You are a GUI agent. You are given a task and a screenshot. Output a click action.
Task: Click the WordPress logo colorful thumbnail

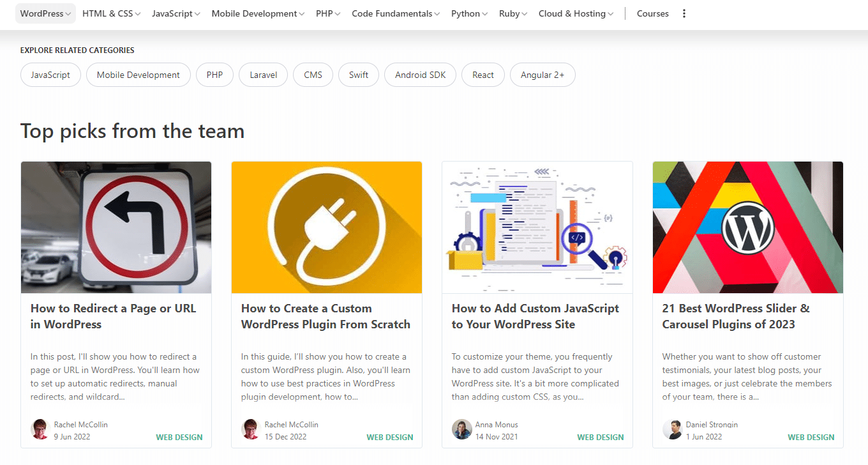coord(747,227)
